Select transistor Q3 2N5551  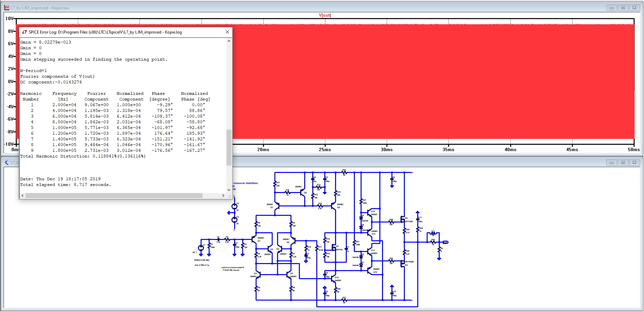(258, 275)
